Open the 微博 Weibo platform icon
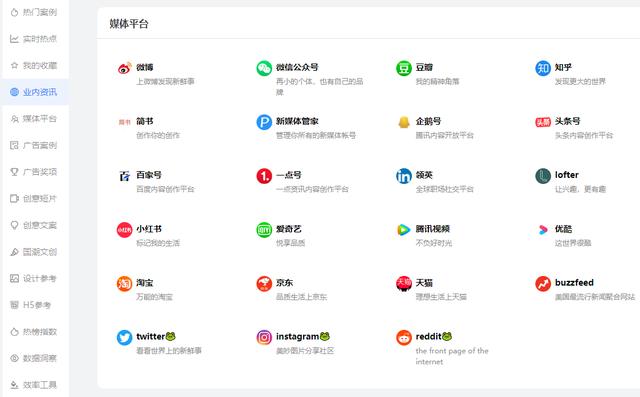This screenshot has height=397, width=640. point(124,68)
